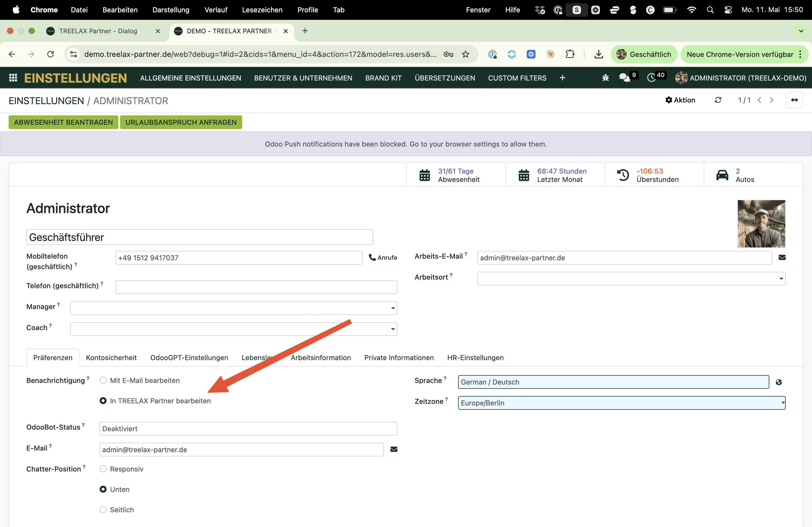The width and height of the screenshot is (812, 527).
Task: Open the apps grid menu icon
Action: click(x=13, y=78)
